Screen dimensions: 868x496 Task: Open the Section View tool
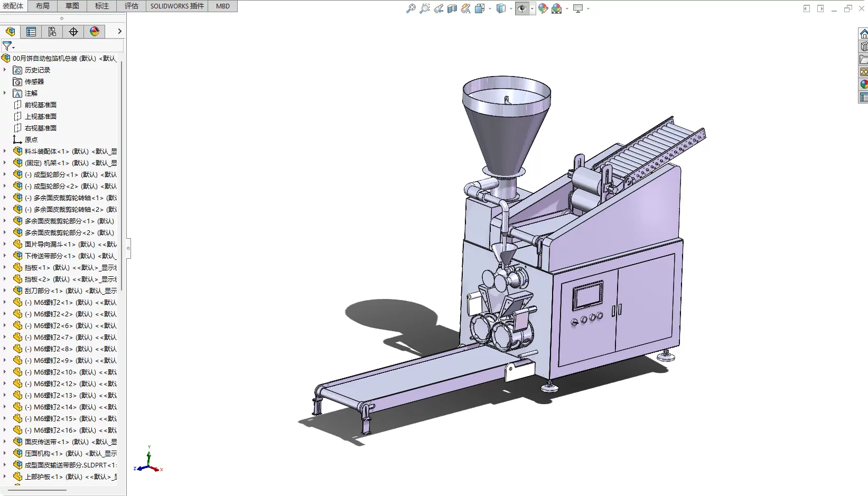452,8
